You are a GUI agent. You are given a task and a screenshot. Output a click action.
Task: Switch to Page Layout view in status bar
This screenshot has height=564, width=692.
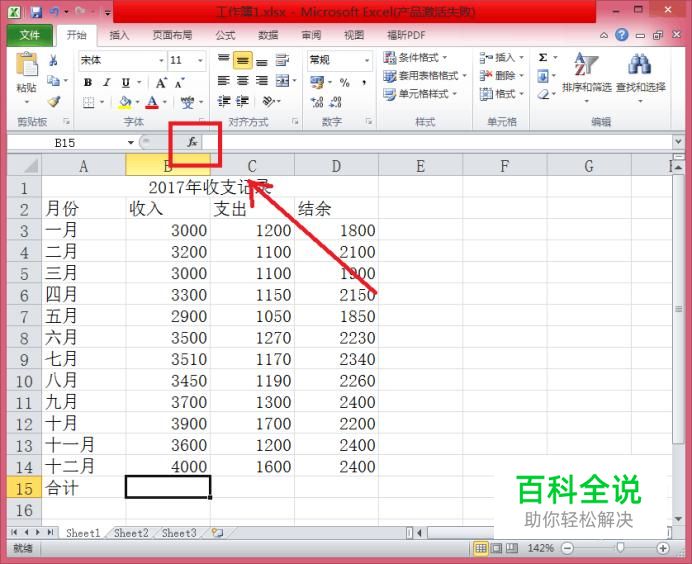496,548
